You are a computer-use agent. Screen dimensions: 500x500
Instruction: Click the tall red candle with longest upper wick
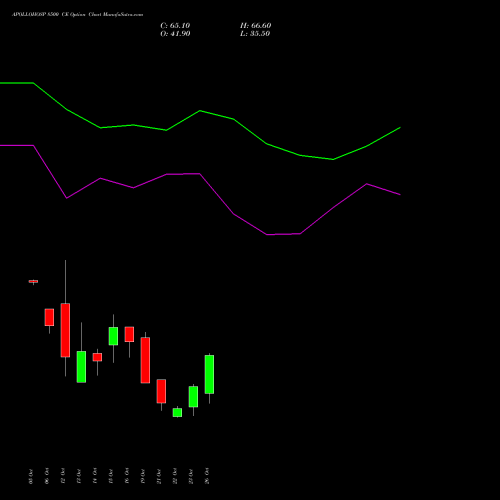tap(65, 330)
